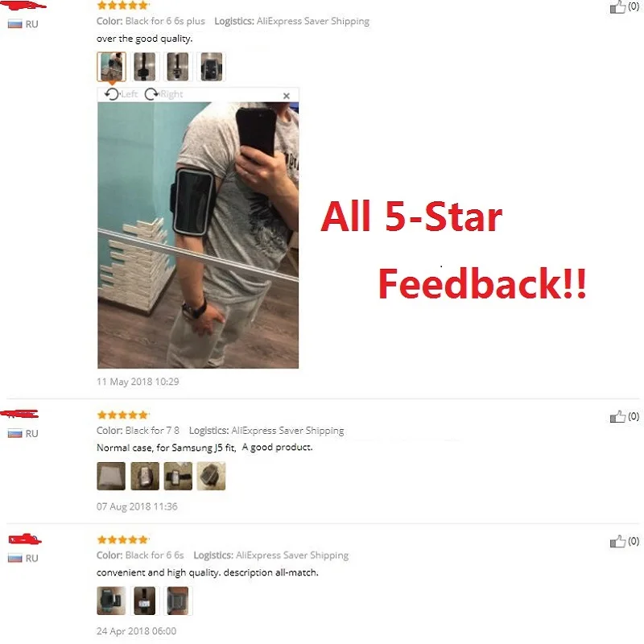This screenshot has height=644, width=644.
Task: Open fourth thumbnail of first review
Action: pyautogui.click(x=211, y=67)
